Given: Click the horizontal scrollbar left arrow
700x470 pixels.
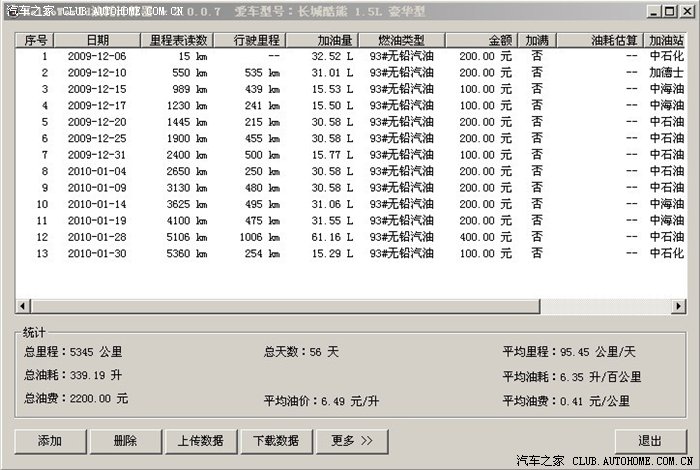Looking at the screenshot, I should [x=24, y=306].
